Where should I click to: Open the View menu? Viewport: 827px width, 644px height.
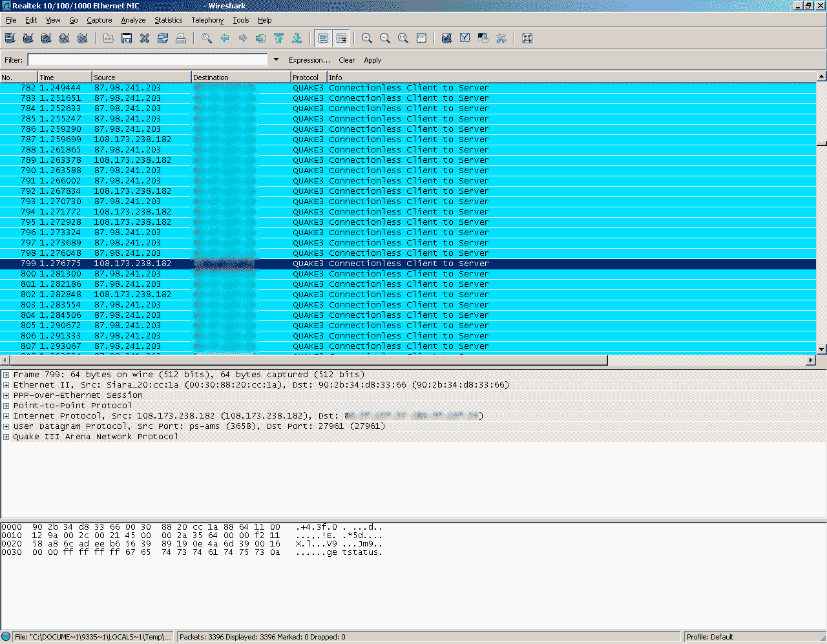click(x=53, y=20)
